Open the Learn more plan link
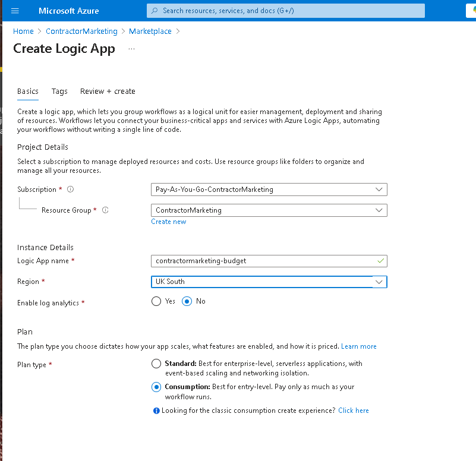The height and width of the screenshot is (461, 476). pos(358,346)
